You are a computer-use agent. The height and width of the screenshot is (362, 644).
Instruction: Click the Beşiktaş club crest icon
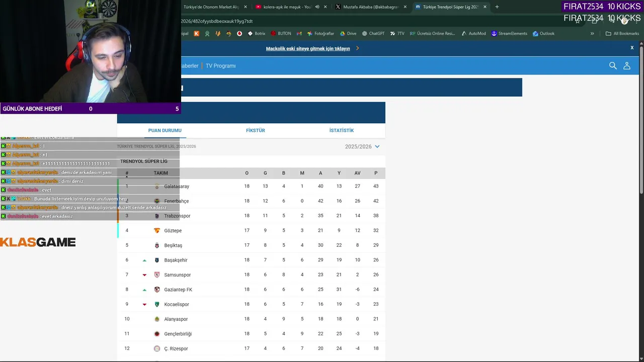coord(157,245)
